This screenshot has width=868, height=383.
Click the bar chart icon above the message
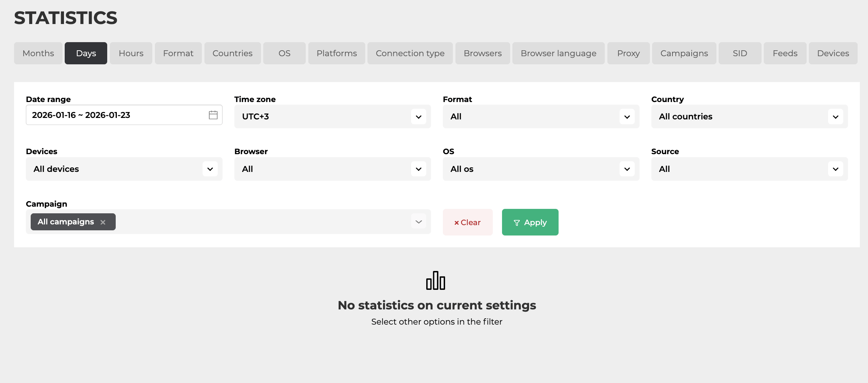click(435, 281)
